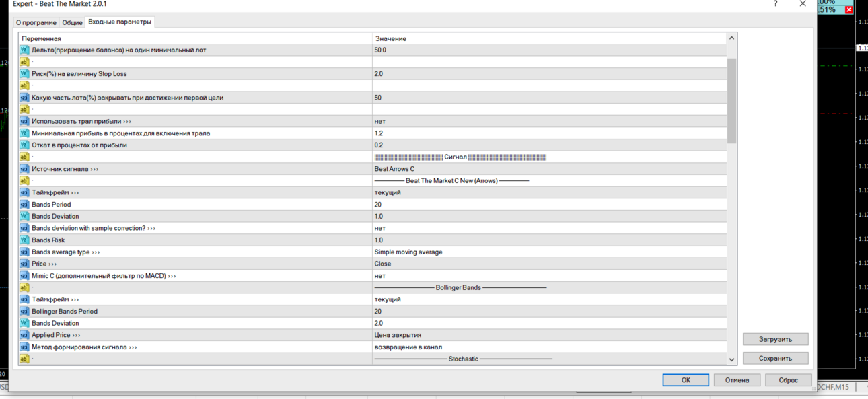Switch to the 'Общие' tab
868x399 pixels.
click(72, 22)
